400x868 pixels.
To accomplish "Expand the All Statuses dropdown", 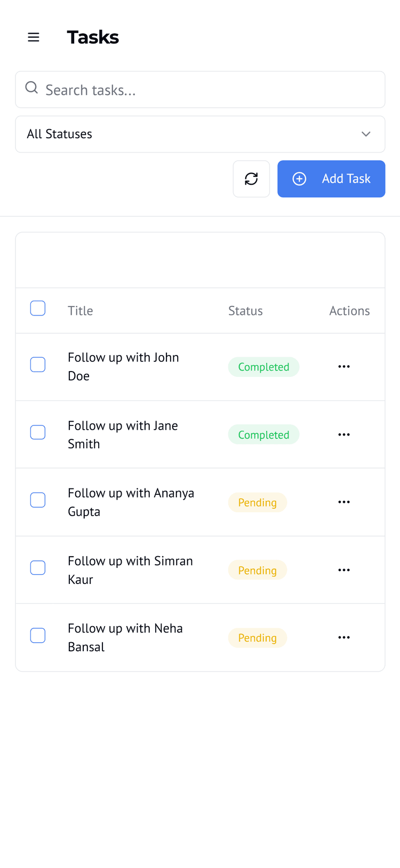I will tap(200, 134).
